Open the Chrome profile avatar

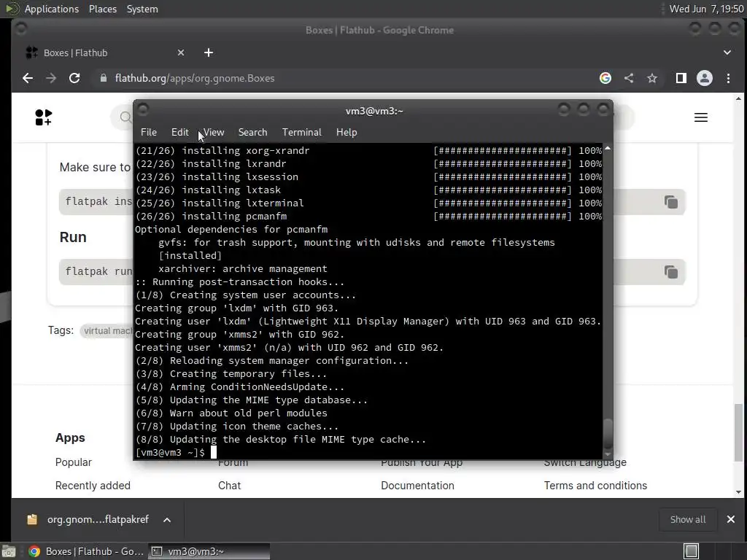[705, 78]
